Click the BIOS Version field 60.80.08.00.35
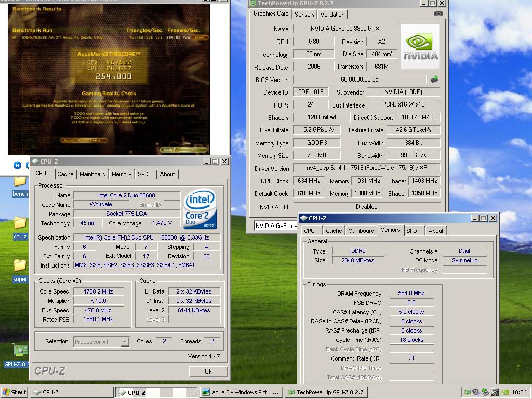 360,79
